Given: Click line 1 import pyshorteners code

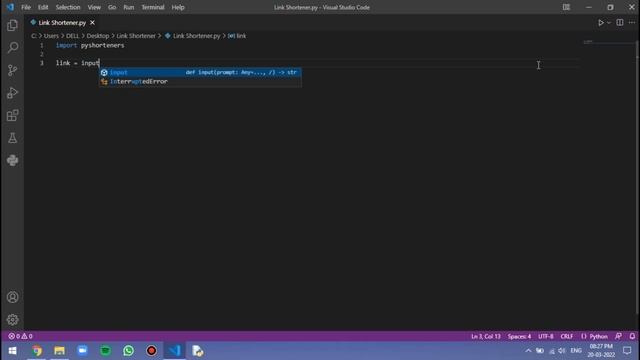Looking at the screenshot, I should coord(90,45).
